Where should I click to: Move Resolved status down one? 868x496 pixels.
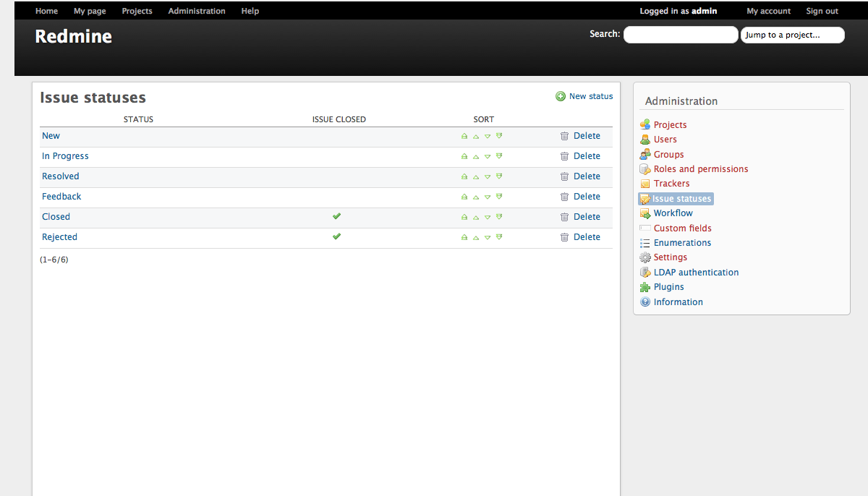488,176
